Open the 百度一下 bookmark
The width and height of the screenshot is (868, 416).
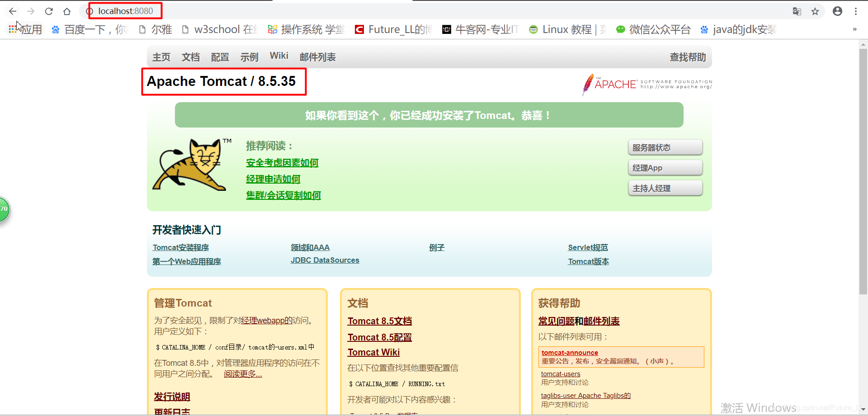click(x=89, y=29)
